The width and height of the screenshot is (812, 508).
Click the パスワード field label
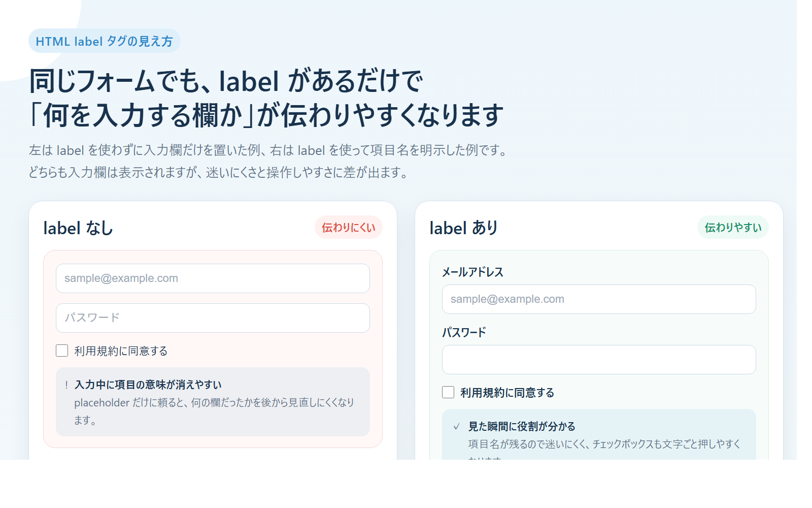point(463,332)
